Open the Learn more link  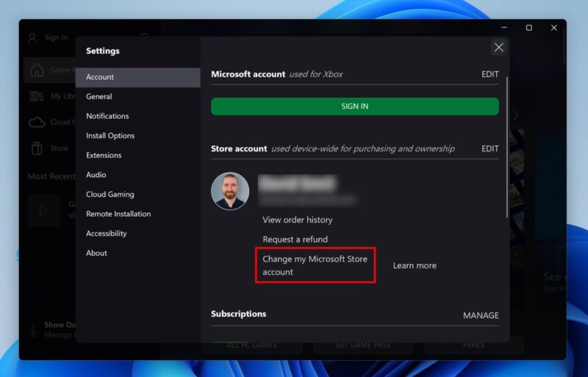pyautogui.click(x=415, y=265)
